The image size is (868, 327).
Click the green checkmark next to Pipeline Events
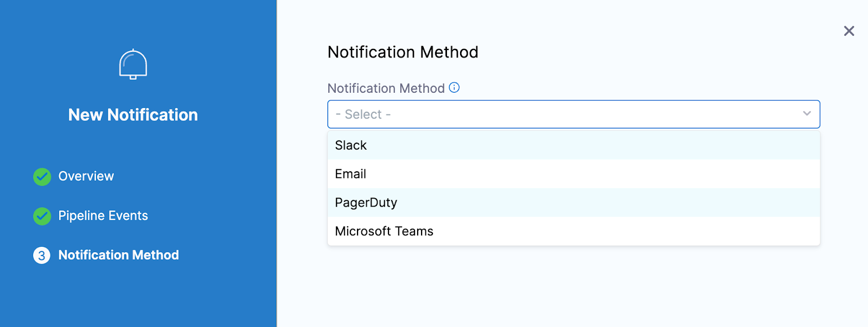(42, 216)
